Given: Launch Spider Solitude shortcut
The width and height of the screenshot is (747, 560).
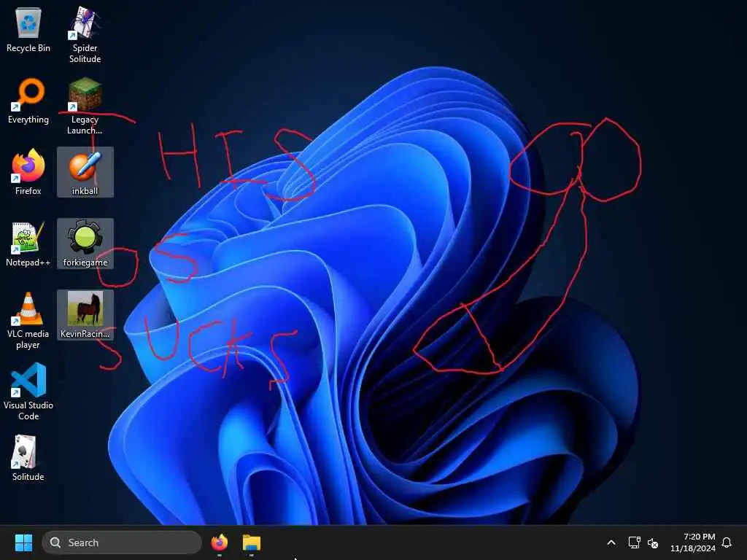Looking at the screenshot, I should point(85,35).
